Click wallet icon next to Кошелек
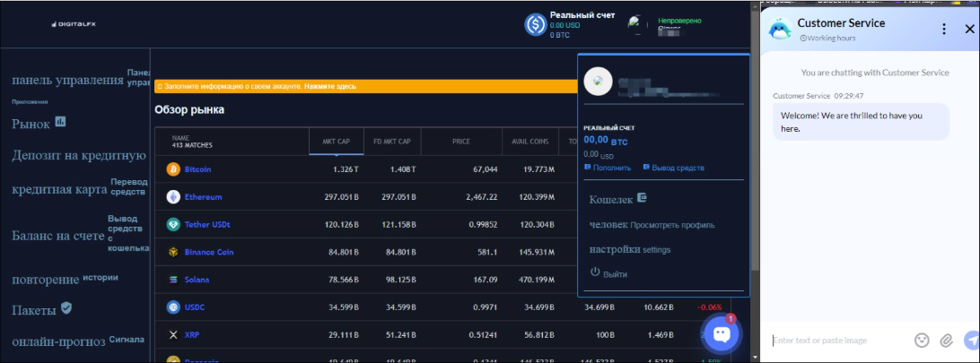 [642, 198]
